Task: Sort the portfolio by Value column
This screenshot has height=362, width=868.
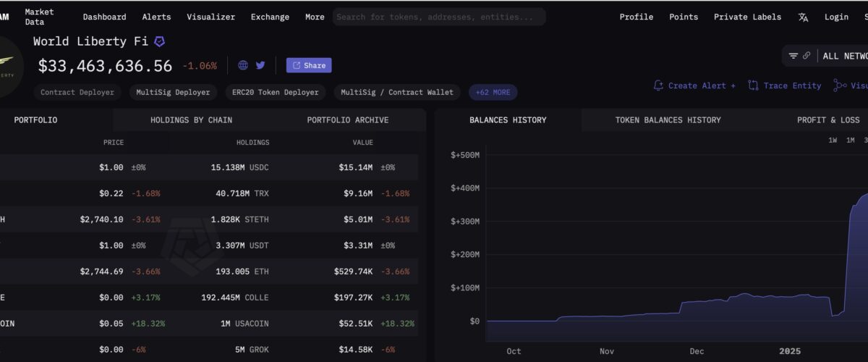Action: click(x=362, y=143)
